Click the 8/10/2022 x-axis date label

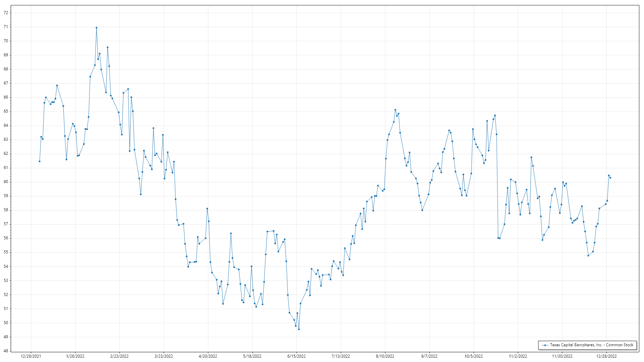pos(385,356)
